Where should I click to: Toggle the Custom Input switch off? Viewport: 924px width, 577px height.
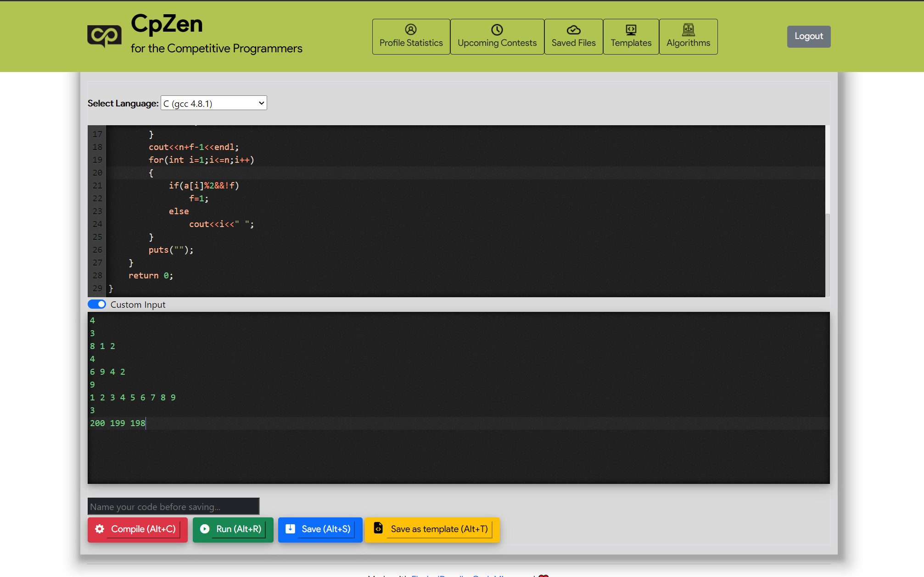(x=97, y=305)
